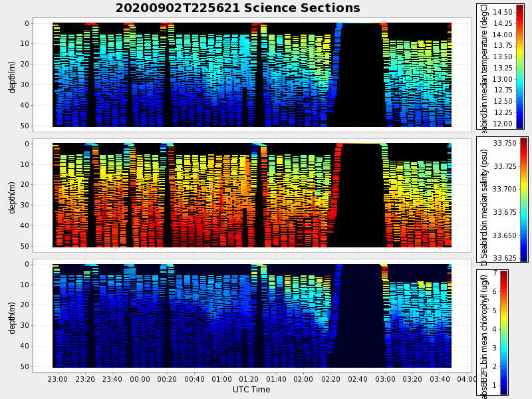Click the 'UTC Time' x-axis label
532x399 pixels.
[251, 390]
